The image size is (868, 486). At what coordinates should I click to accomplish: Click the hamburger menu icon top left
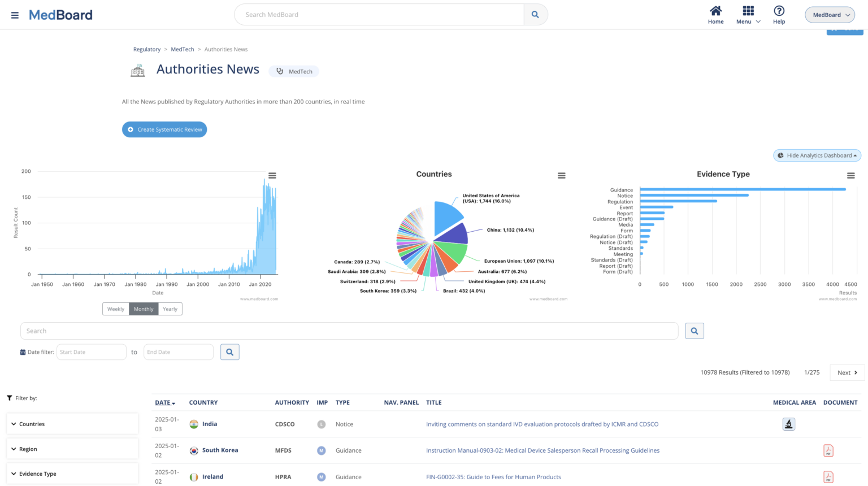pyautogui.click(x=15, y=15)
